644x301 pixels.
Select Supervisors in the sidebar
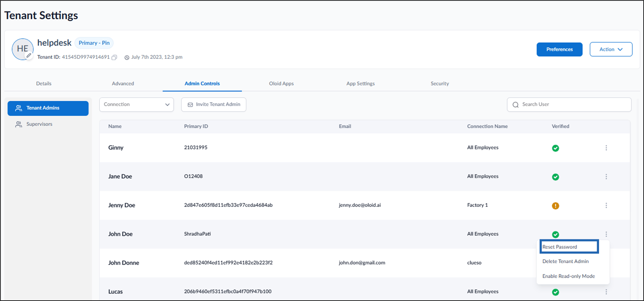pos(48,124)
